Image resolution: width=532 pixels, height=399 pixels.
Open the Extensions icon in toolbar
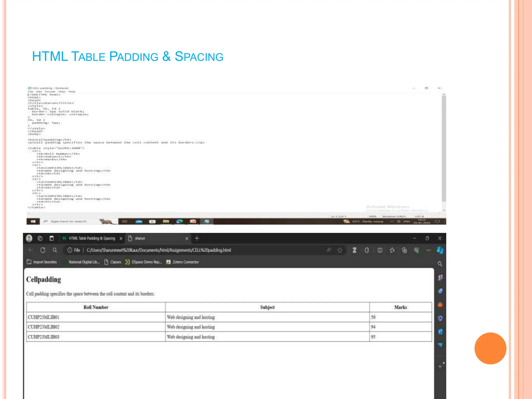coord(367,250)
